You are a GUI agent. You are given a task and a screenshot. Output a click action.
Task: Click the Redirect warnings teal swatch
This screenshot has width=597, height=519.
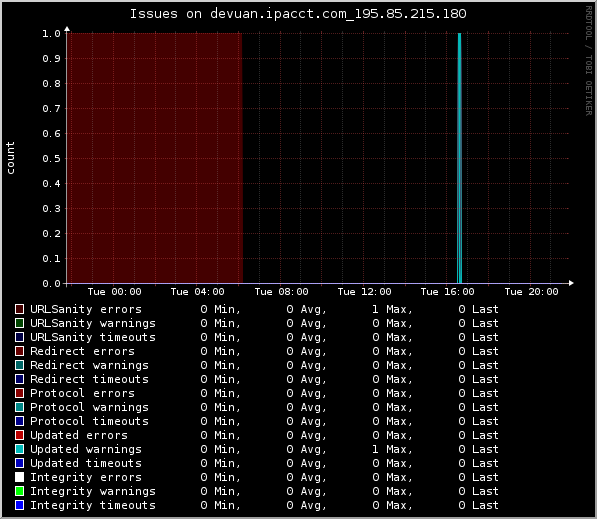tap(19, 365)
